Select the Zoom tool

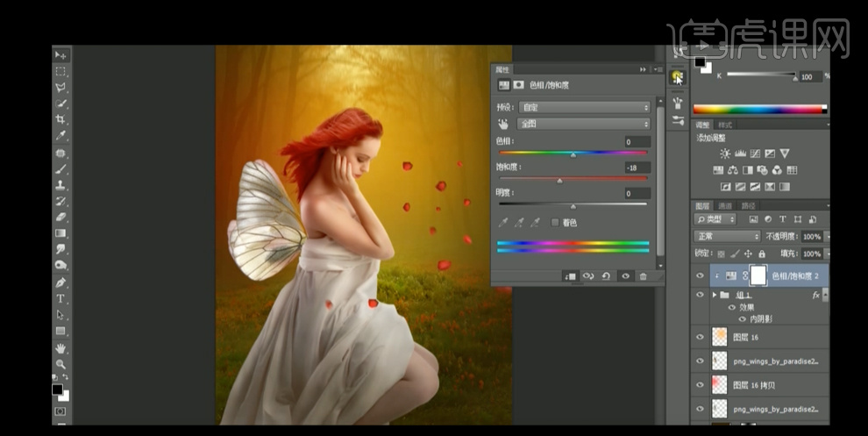click(x=60, y=363)
